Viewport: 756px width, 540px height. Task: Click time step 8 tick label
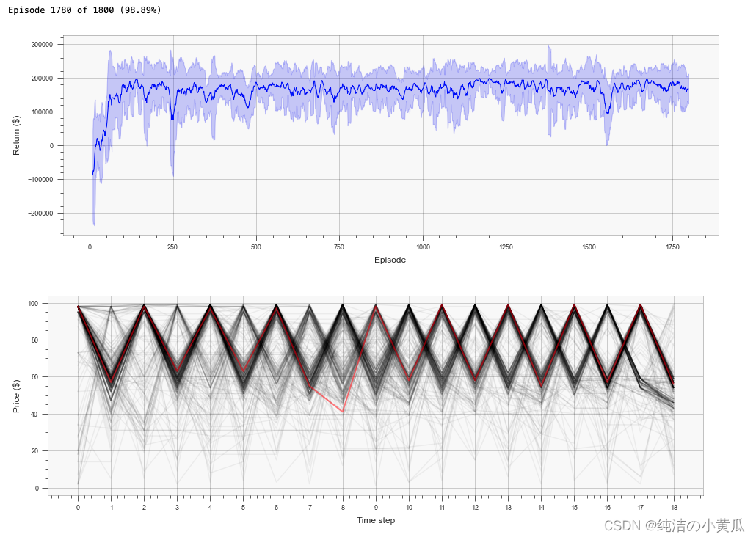point(343,507)
